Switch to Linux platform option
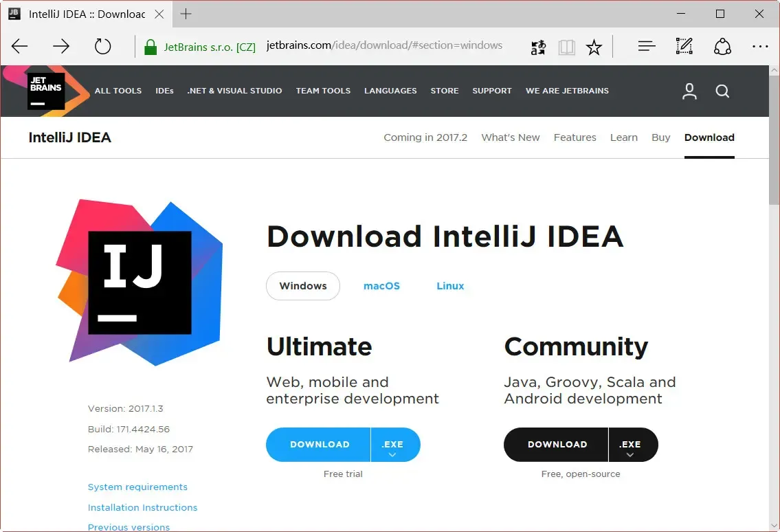 (450, 286)
